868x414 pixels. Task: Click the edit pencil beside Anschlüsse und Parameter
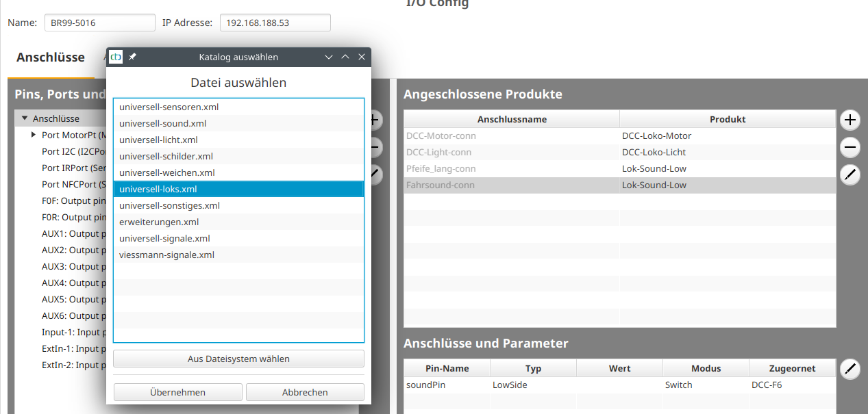coord(850,370)
